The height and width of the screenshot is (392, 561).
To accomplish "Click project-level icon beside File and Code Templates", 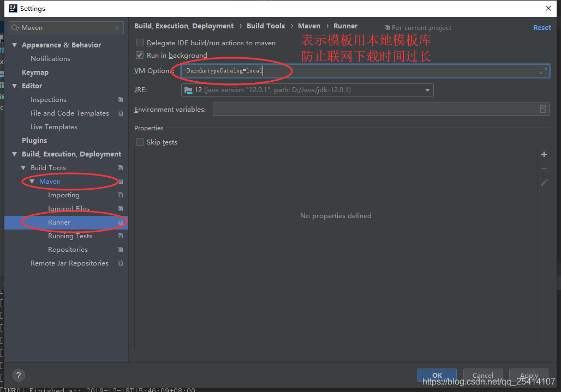I will pyautogui.click(x=120, y=113).
